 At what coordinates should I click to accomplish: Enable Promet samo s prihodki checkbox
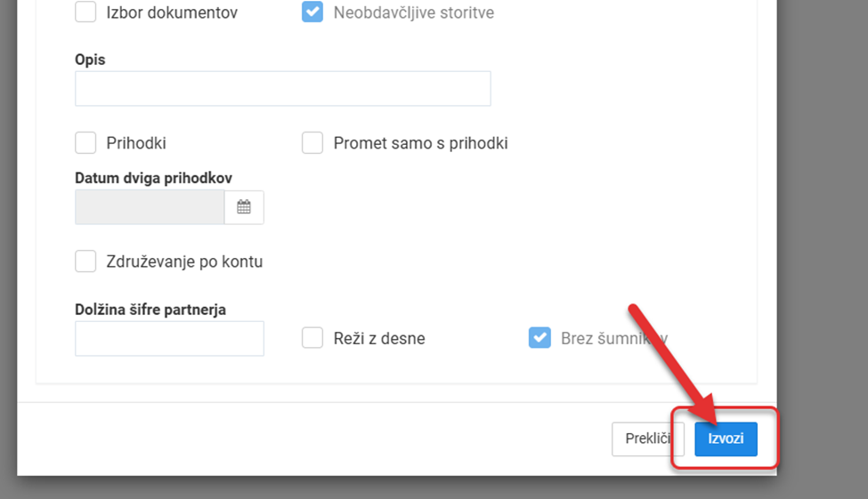coord(312,142)
